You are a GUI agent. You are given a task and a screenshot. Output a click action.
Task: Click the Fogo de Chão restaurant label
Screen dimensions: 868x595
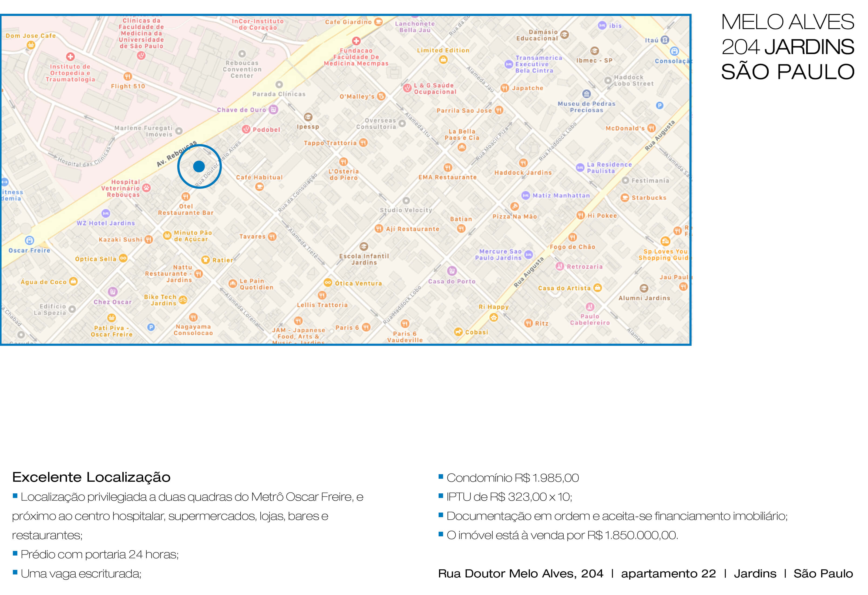(572, 247)
